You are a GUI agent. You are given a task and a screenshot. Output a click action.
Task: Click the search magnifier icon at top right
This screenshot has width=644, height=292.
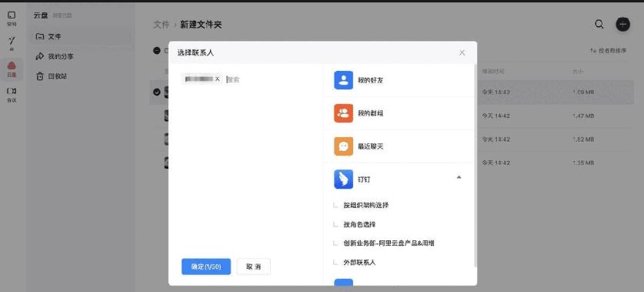599,24
